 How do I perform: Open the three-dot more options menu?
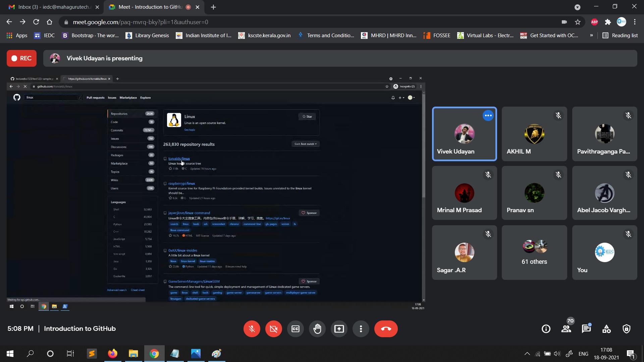361,329
